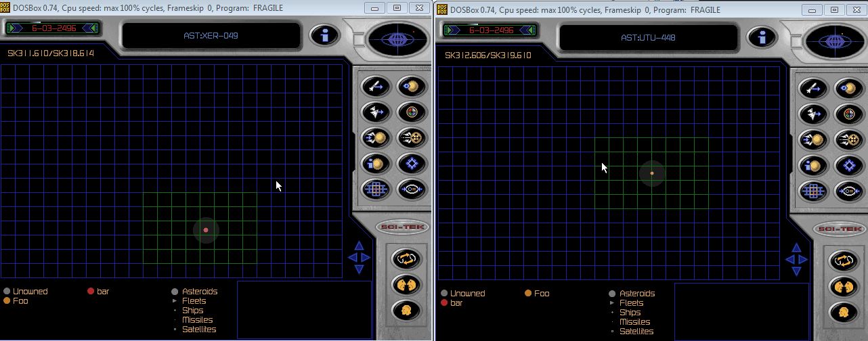The height and width of the screenshot is (341, 868).
Task: Click the missile launch icon in right window
Action: click(x=811, y=88)
